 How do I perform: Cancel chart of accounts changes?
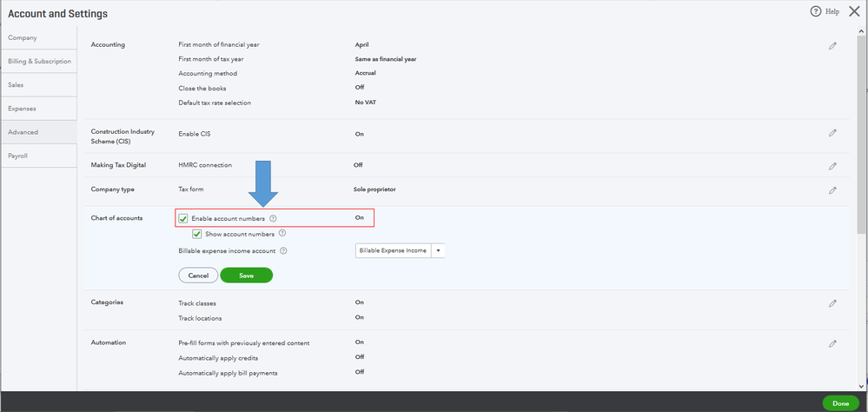tap(198, 276)
